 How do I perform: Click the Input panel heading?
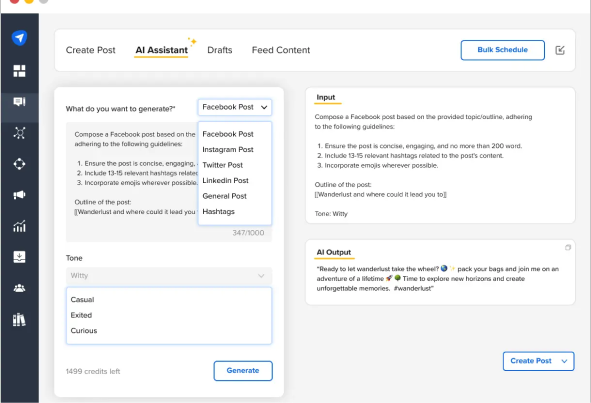[326, 97]
